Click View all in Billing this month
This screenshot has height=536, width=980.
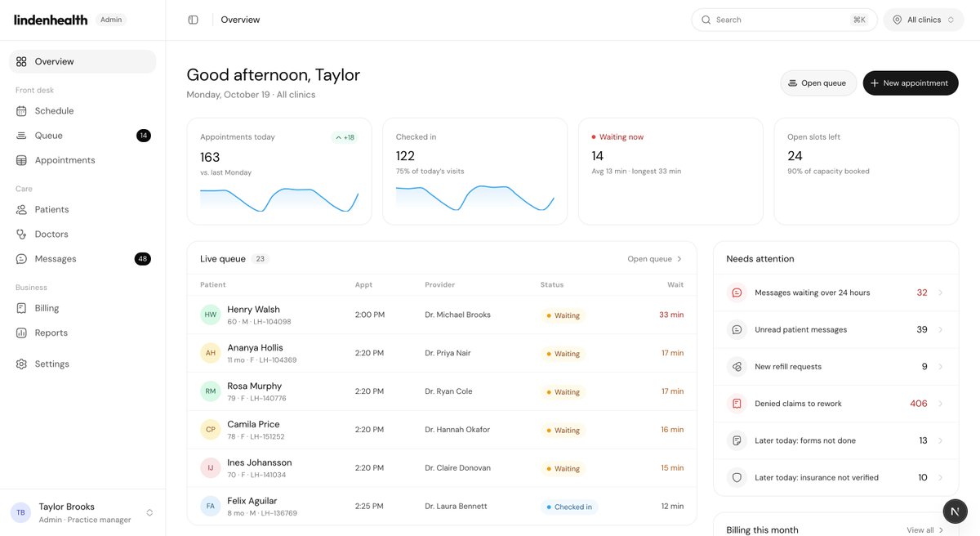pyautogui.click(x=925, y=530)
